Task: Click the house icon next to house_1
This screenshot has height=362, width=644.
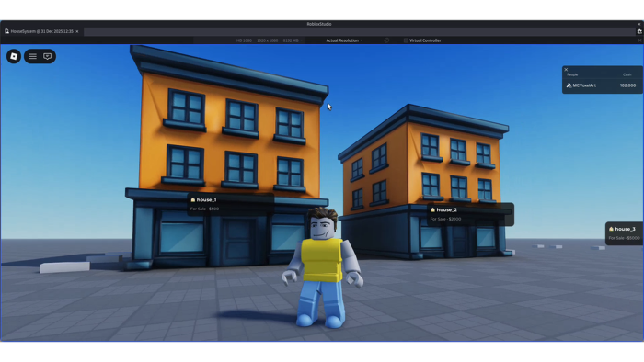Action: click(x=192, y=199)
